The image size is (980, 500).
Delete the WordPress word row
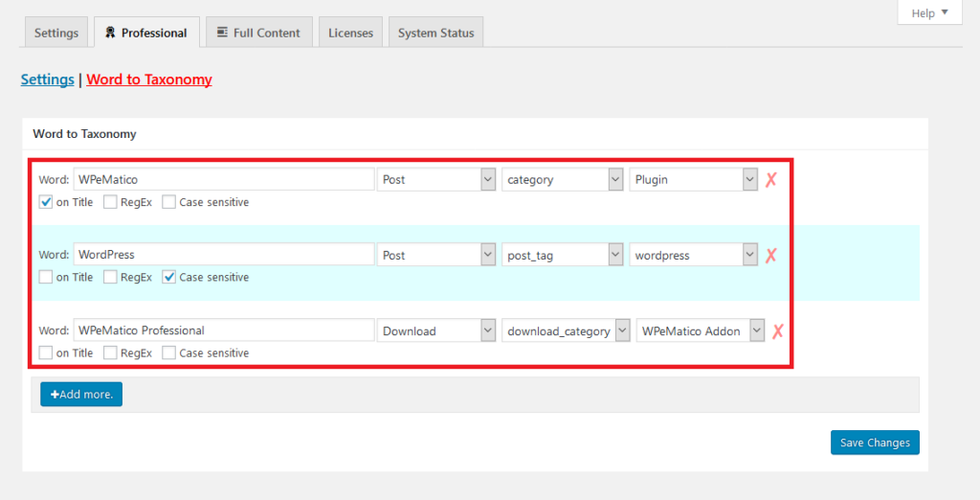(770, 255)
